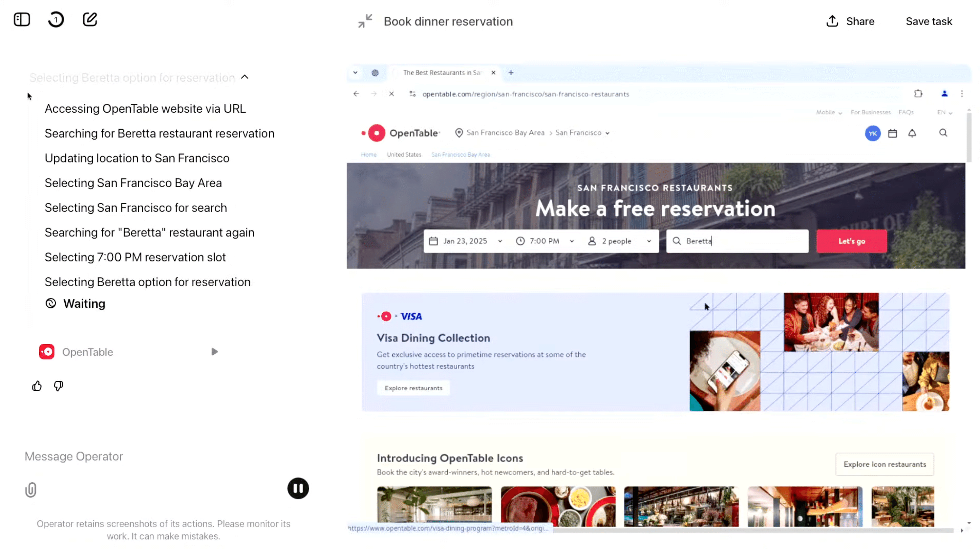Toggle the sidebar panel icon

pos(22,19)
